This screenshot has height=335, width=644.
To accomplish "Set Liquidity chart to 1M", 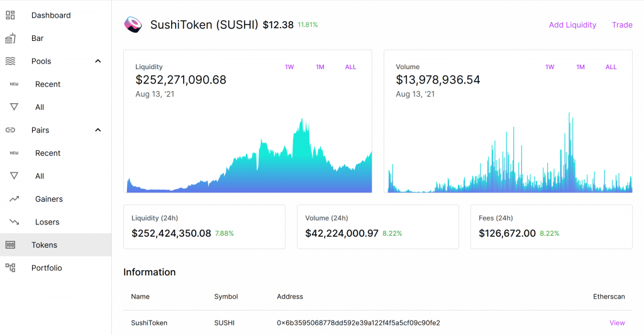I will 320,67.
